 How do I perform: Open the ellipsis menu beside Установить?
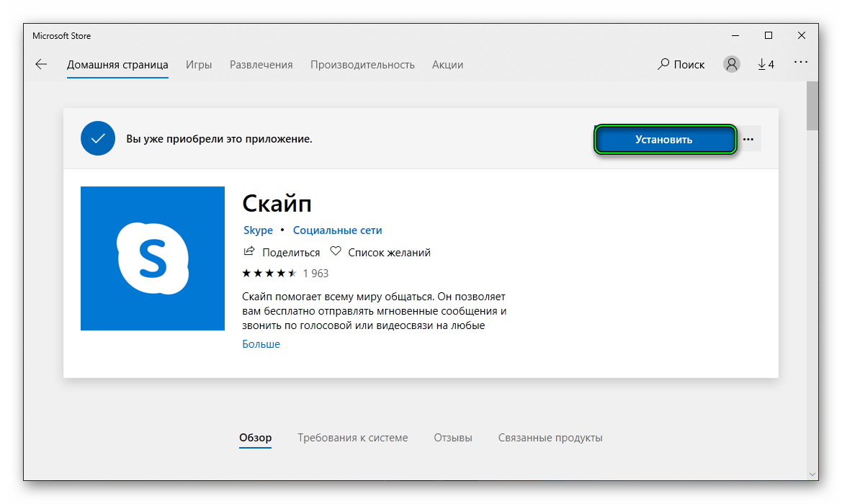click(748, 139)
